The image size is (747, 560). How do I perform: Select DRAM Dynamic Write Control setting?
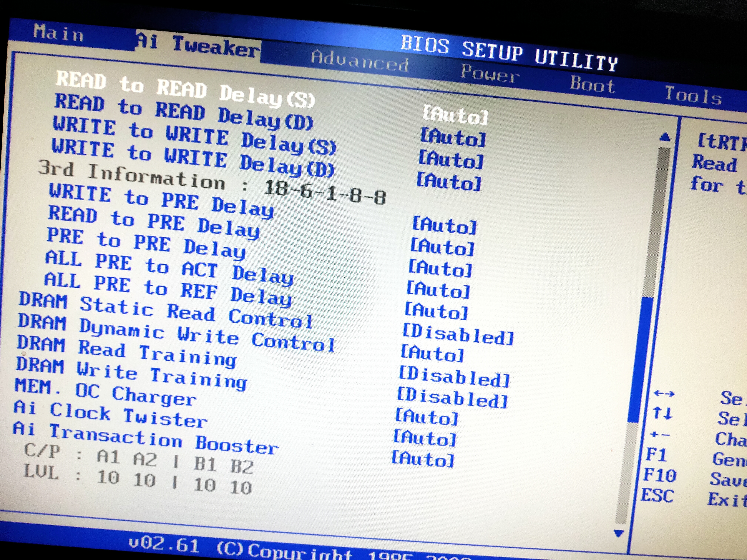click(x=176, y=332)
